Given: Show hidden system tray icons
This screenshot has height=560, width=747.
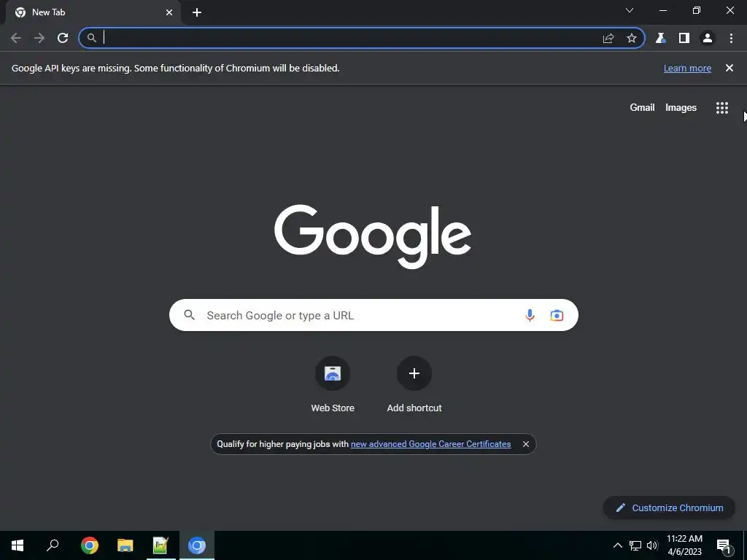Looking at the screenshot, I should coord(617,545).
